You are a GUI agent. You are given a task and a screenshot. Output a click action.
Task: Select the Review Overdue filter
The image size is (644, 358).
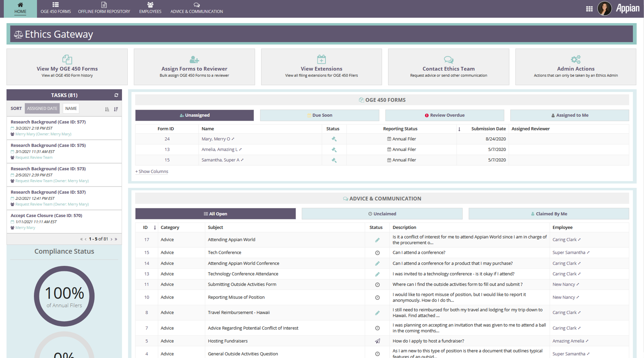click(x=444, y=115)
